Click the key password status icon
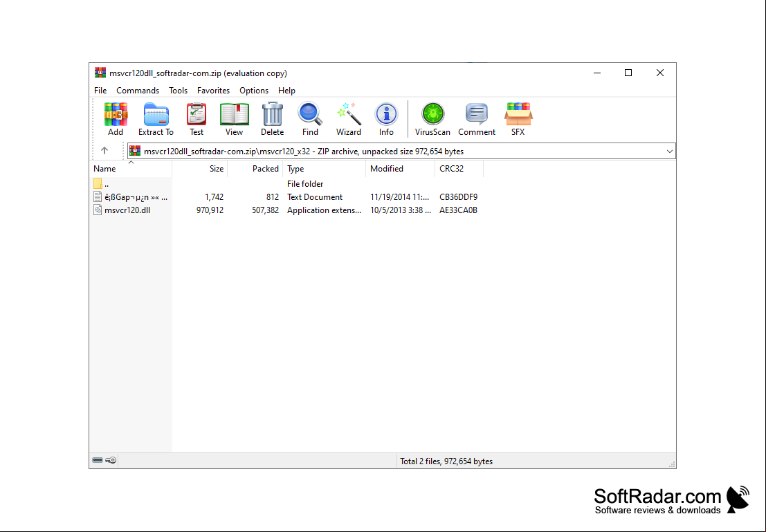The image size is (766, 532). (x=111, y=460)
